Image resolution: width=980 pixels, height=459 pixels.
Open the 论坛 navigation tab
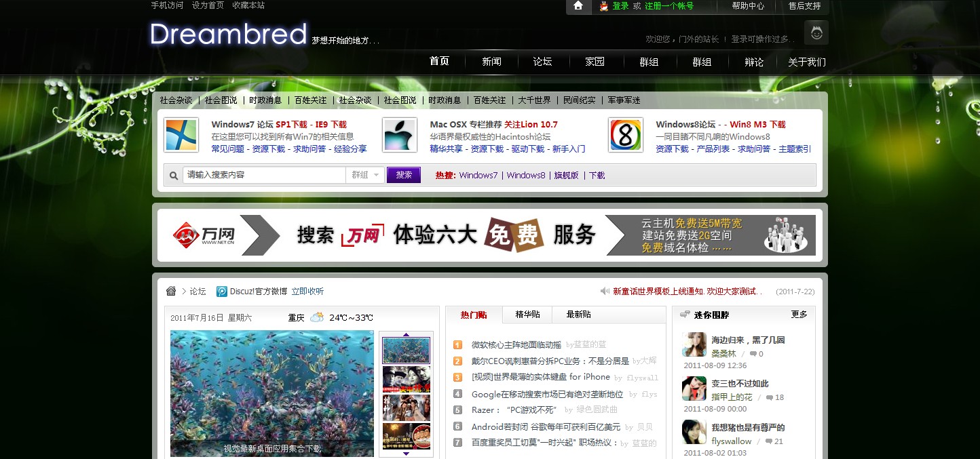coord(542,62)
